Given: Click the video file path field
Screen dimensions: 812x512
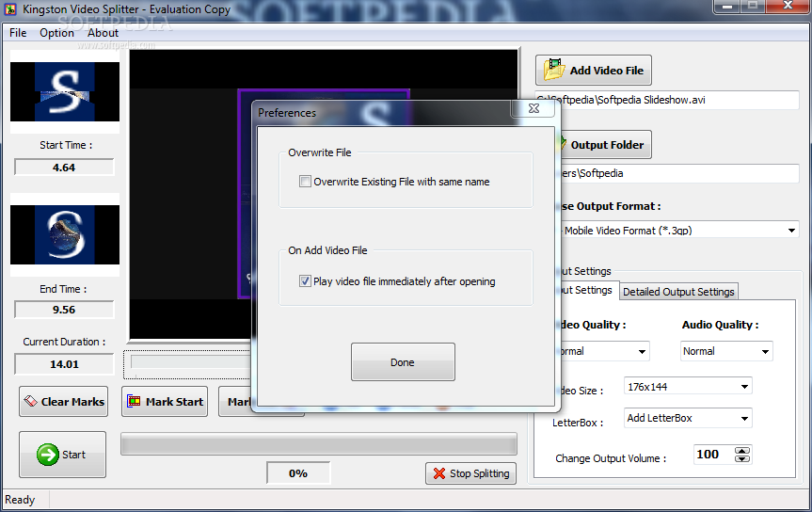Looking at the screenshot, I should 677,100.
